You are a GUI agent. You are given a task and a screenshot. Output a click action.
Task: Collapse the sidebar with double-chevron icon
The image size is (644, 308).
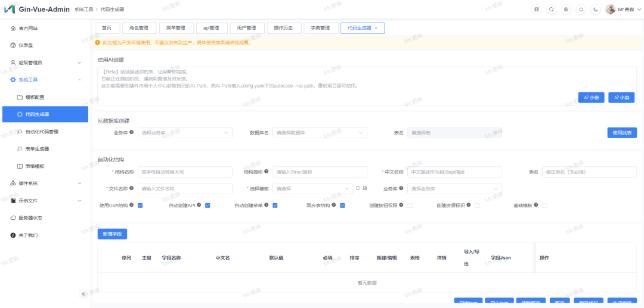click(83, 294)
